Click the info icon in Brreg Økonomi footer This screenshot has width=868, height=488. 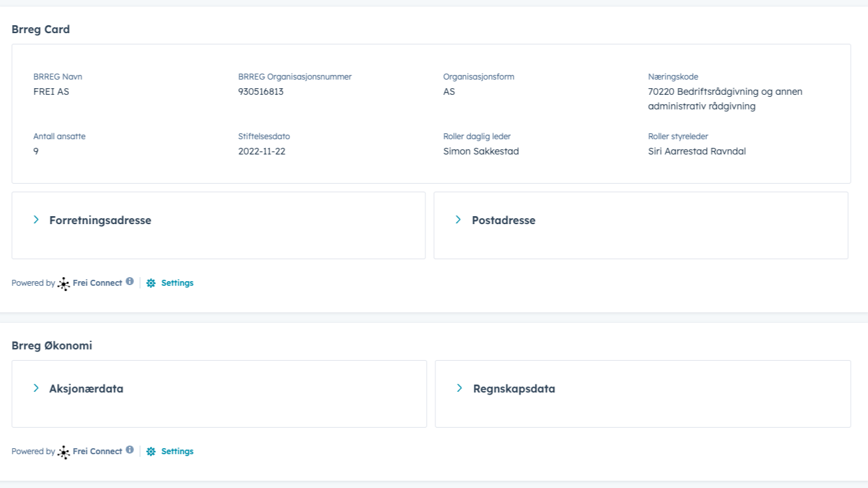(x=130, y=450)
